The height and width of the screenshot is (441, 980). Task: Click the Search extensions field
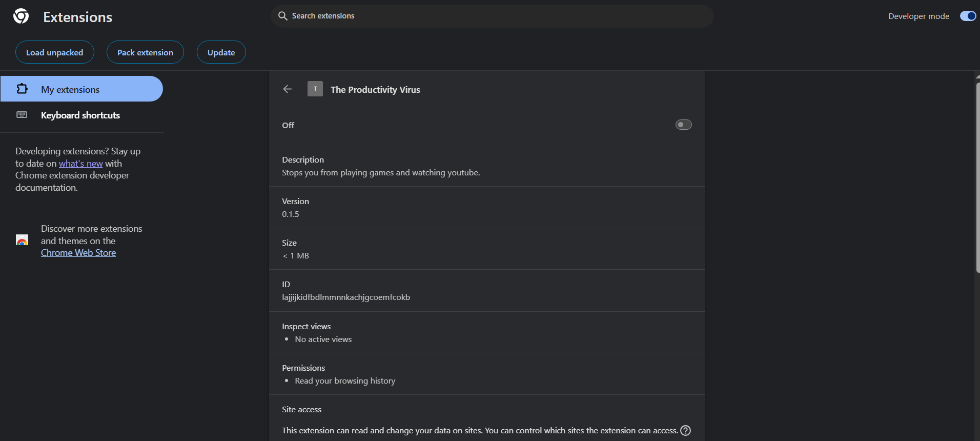coord(492,16)
